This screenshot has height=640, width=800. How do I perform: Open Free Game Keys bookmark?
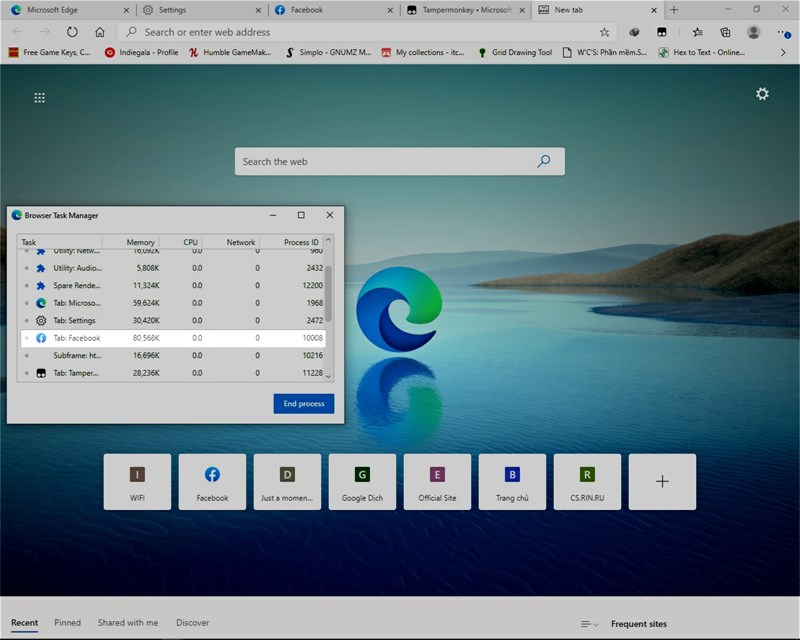[49, 52]
